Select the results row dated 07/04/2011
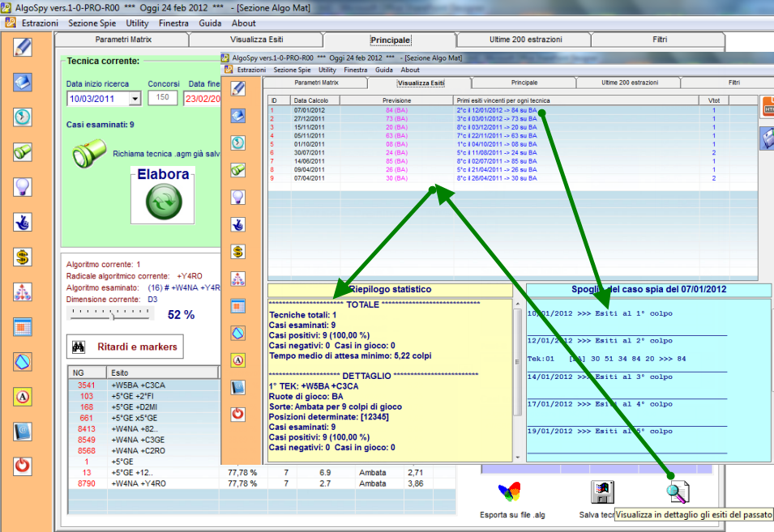 (x=513, y=178)
